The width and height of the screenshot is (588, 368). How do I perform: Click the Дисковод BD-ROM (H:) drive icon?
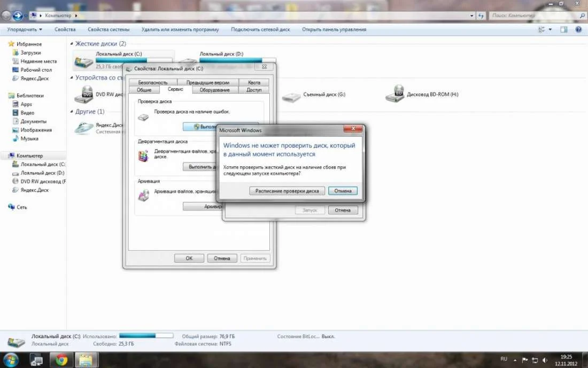395,94
